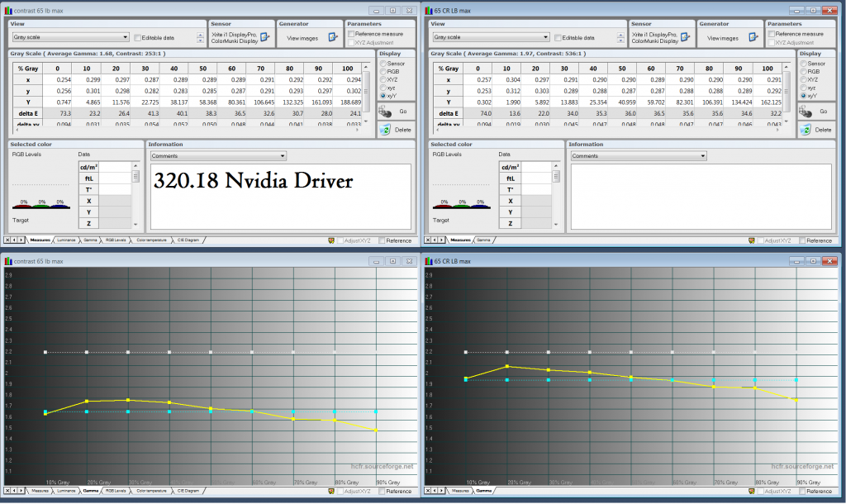Select the RGB display option in the upper-left window

click(383, 72)
